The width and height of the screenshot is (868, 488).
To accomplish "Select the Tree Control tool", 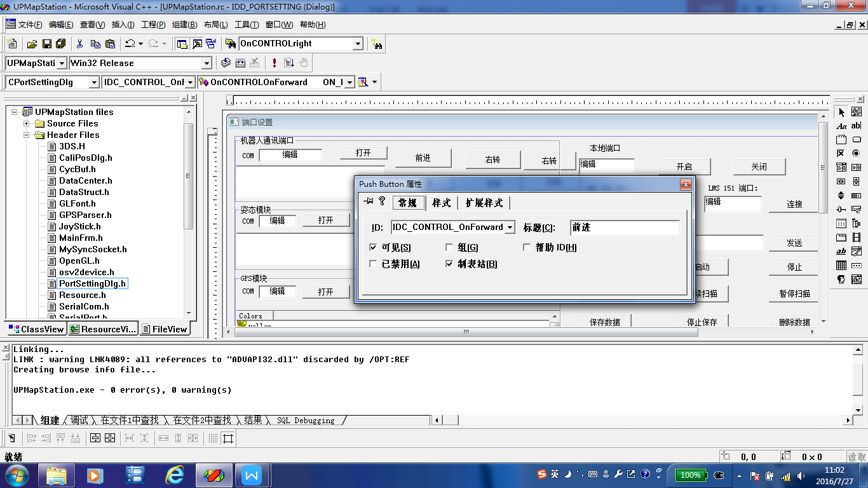I will (x=856, y=223).
